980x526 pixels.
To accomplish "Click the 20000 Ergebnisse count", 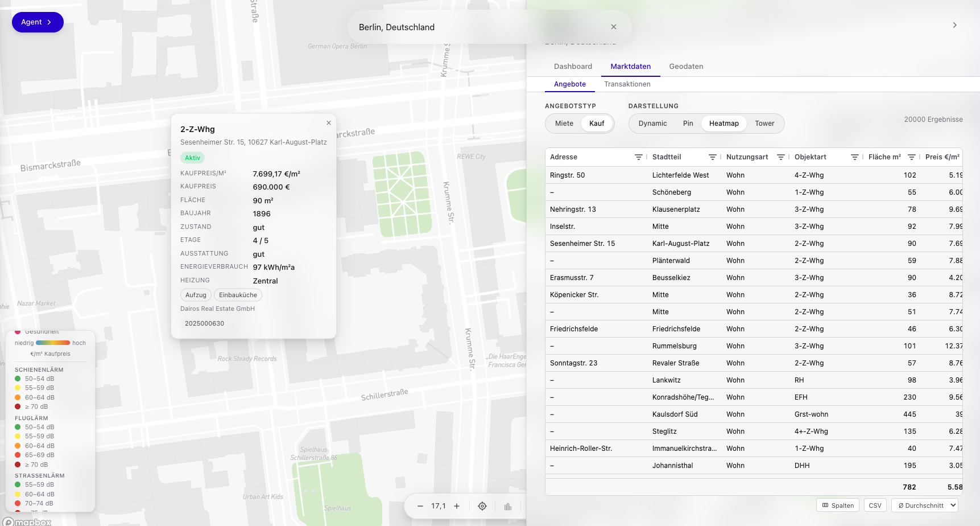I will [x=933, y=120].
